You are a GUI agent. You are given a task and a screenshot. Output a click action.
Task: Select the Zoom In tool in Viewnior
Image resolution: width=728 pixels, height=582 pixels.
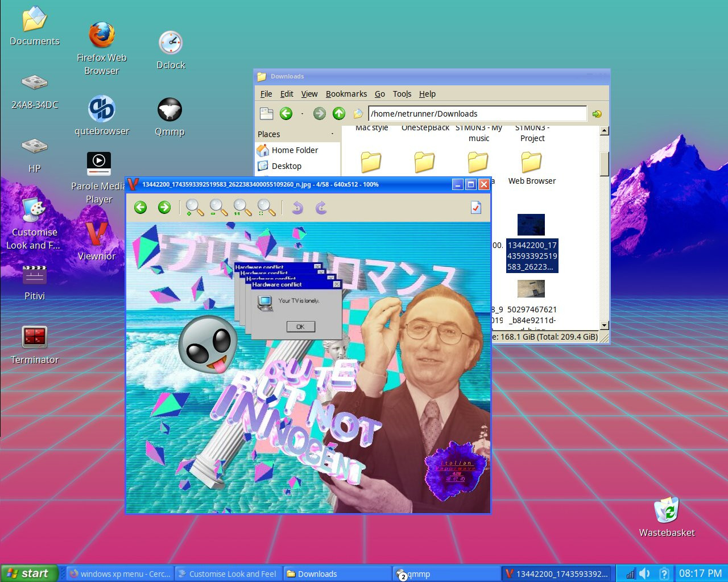click(194, 208)
